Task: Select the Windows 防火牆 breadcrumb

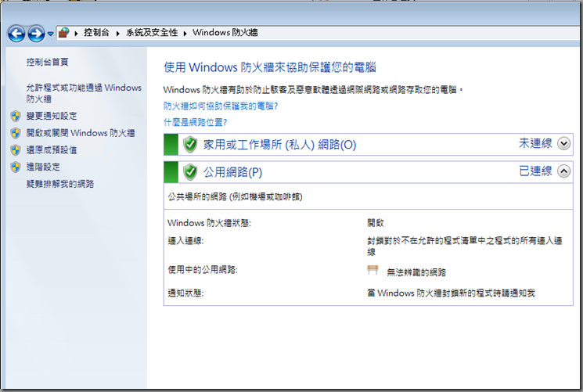Action: pyautogui.click(x=225, y=33)
